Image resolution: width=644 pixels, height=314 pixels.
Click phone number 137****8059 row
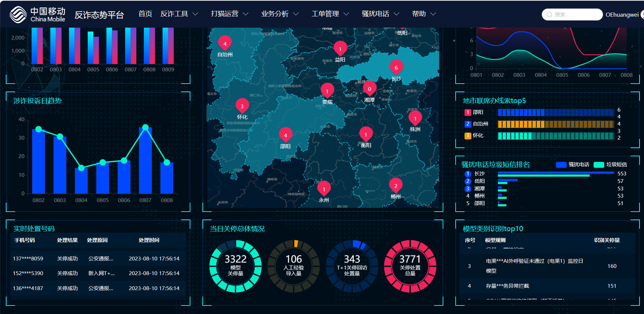28,258
